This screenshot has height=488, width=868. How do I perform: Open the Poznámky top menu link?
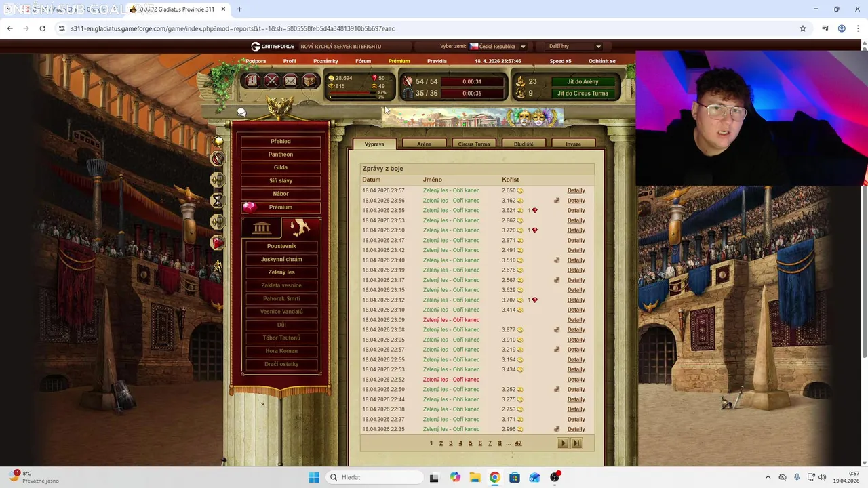pyautogui.click(x=325, y=61)
